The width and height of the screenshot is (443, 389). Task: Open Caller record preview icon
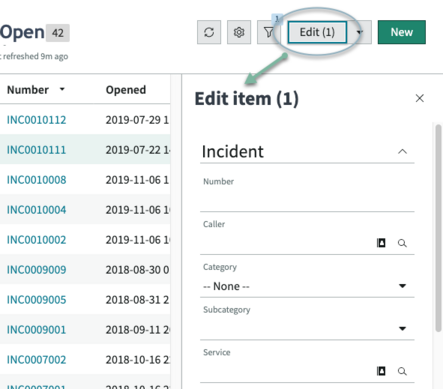coord(381,243)
